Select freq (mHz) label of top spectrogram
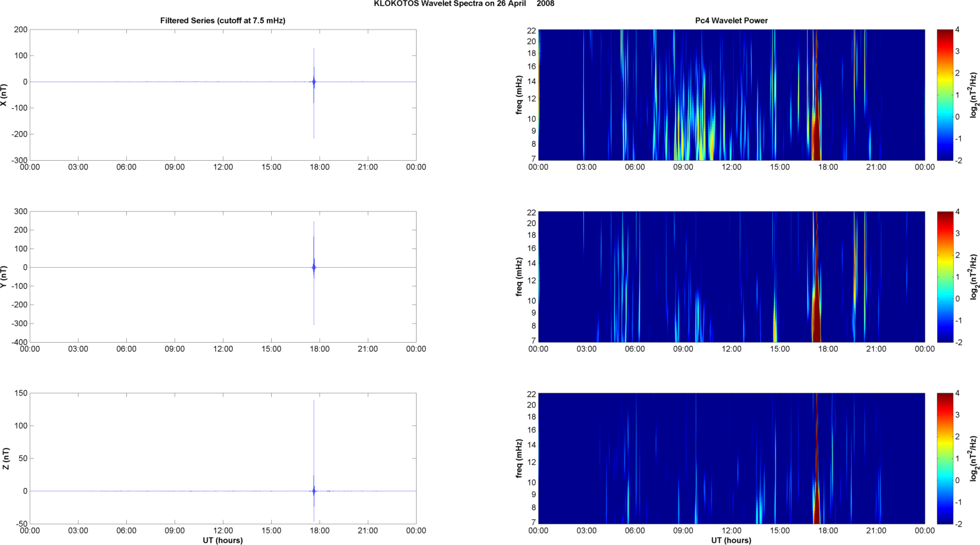This screenshot has height=545, width=980. (x=519, y=95)
